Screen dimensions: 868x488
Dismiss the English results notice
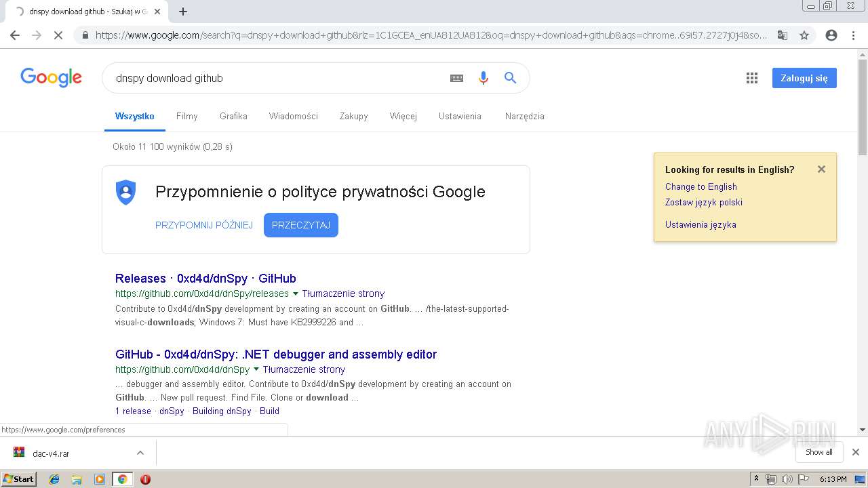coord(821,169)
